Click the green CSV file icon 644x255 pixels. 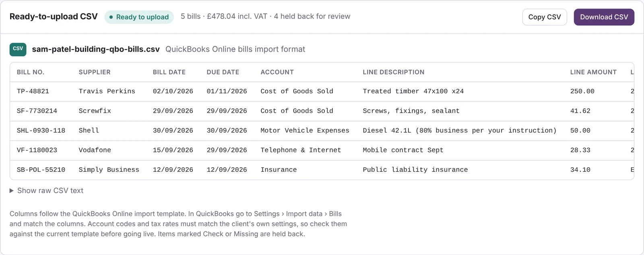(18, 49)
